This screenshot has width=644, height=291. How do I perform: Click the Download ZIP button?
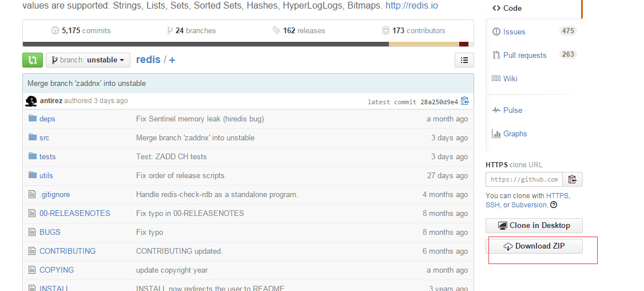[534, 246]
